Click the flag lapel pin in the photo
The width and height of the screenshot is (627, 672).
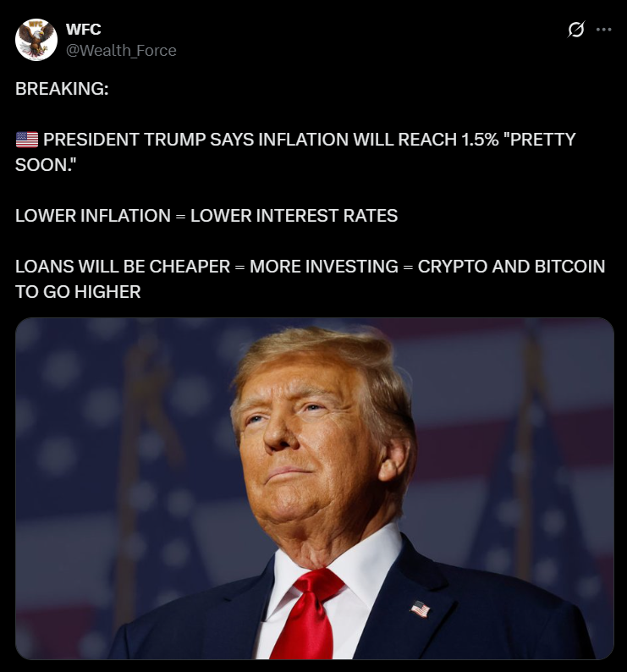[421, 609]
